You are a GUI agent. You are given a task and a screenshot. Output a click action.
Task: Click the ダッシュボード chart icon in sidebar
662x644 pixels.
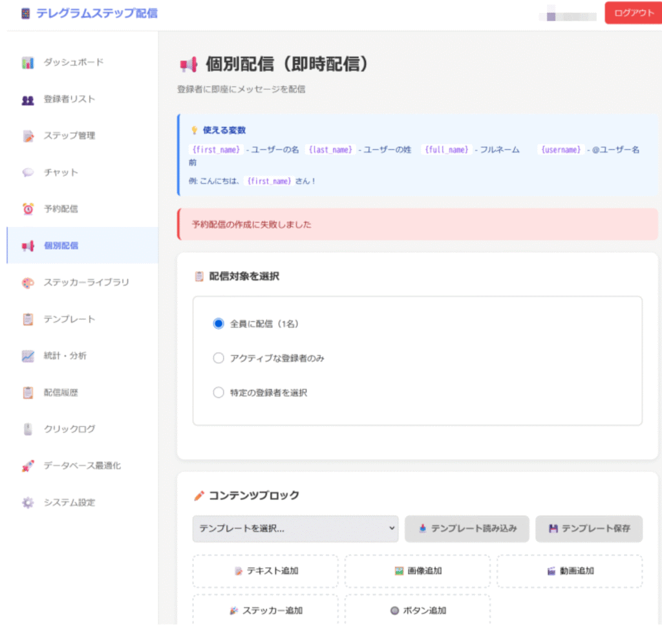coord(28,63)
